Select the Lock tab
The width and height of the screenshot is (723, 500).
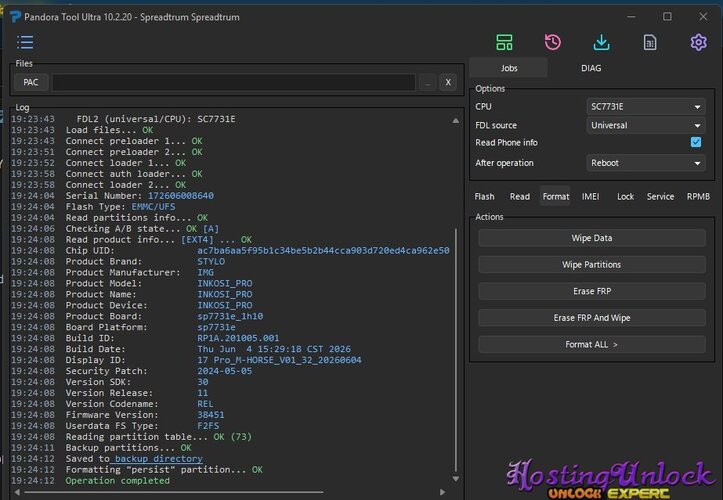point(625,196)
